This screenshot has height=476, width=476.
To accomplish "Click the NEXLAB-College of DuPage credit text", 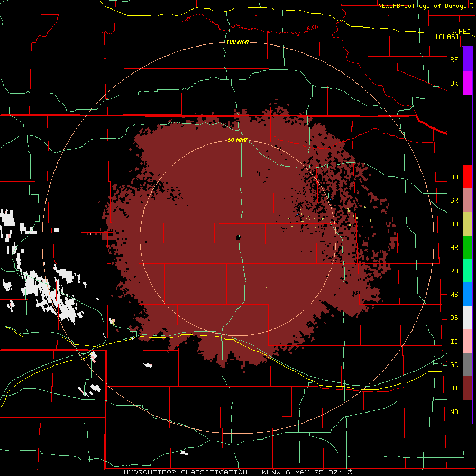I will [x=424, y=6].
